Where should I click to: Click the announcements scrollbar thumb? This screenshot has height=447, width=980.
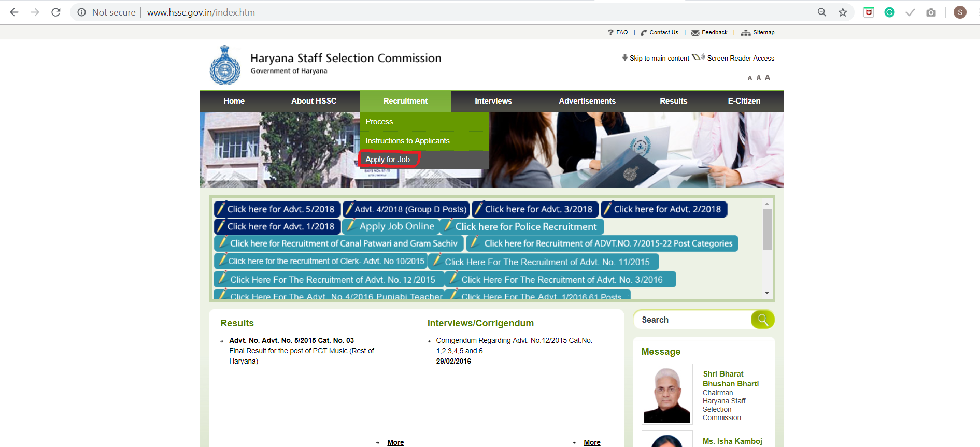tap(768, 229)
